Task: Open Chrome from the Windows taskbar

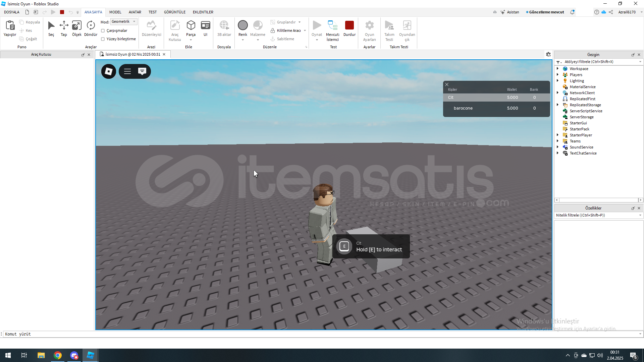Action: click(x=58, y=355)
